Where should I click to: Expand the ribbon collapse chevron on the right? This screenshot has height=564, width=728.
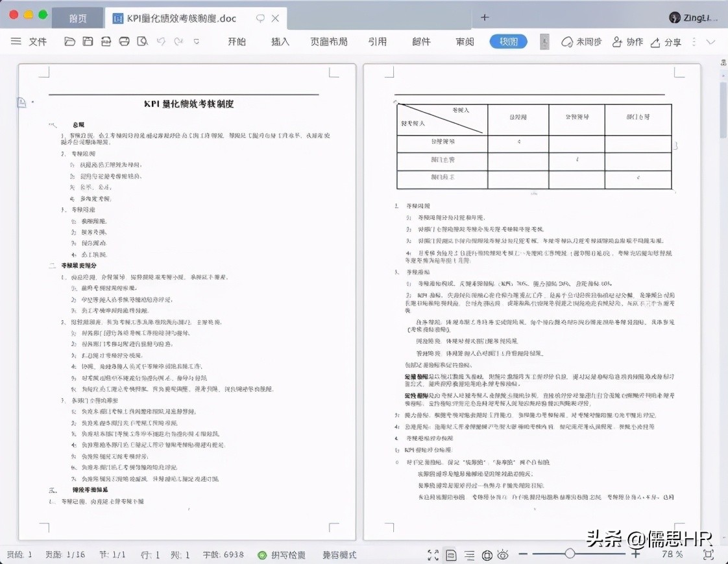click(x=712, y=41)
